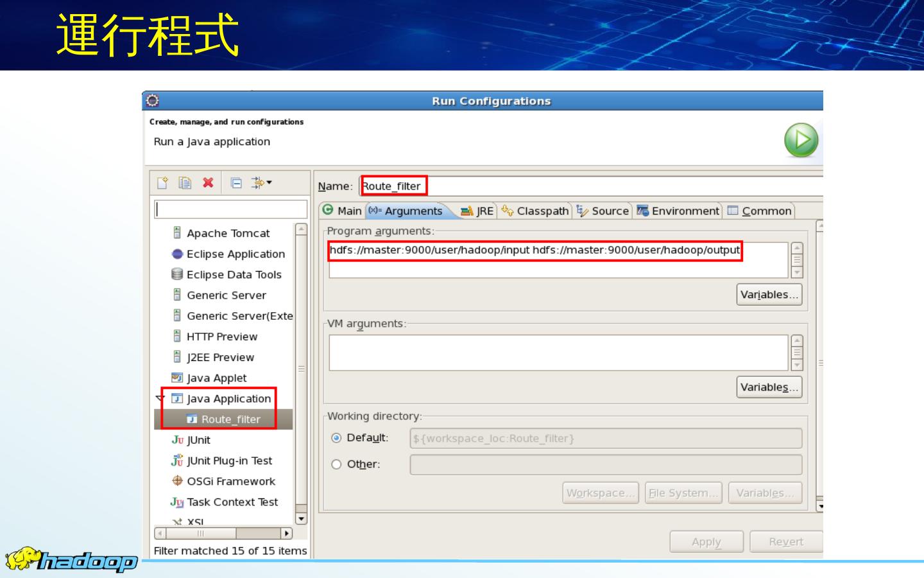The height and width of the screenshot is (578, 924).
Task: Click the HTTP Preview icon
Action: [x=177, y=336]
